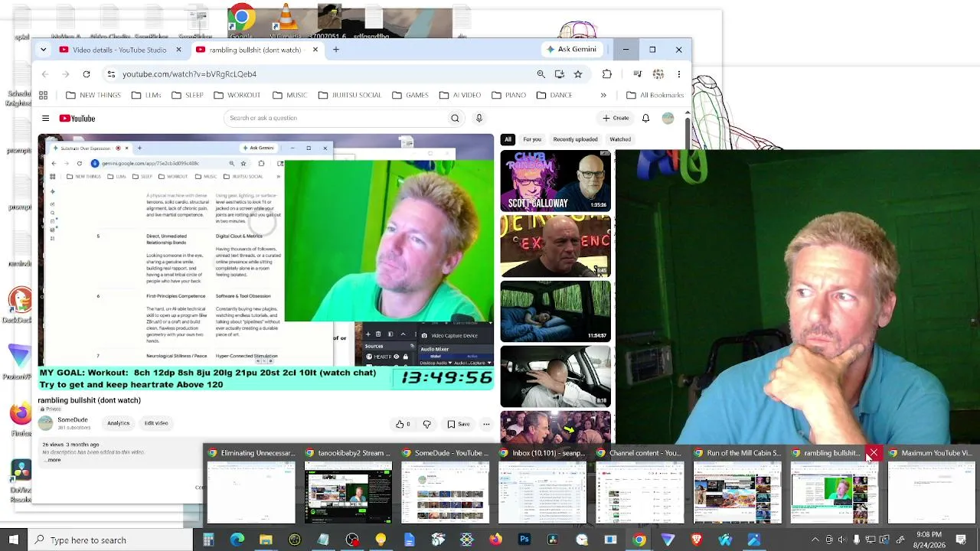Open the Chrome extensions puzzle icon
The width and height of the screenshot is (980, 551).
pyautogui.click(x=607, y=74)
